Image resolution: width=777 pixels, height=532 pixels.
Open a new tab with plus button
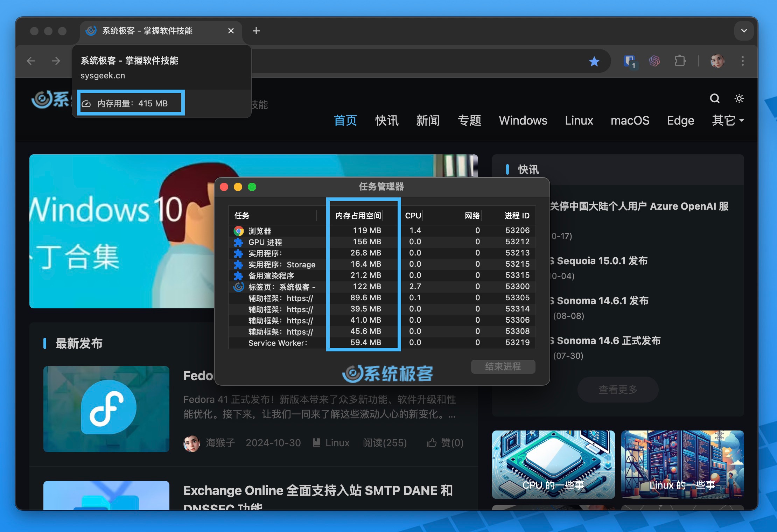click(256, 31)
